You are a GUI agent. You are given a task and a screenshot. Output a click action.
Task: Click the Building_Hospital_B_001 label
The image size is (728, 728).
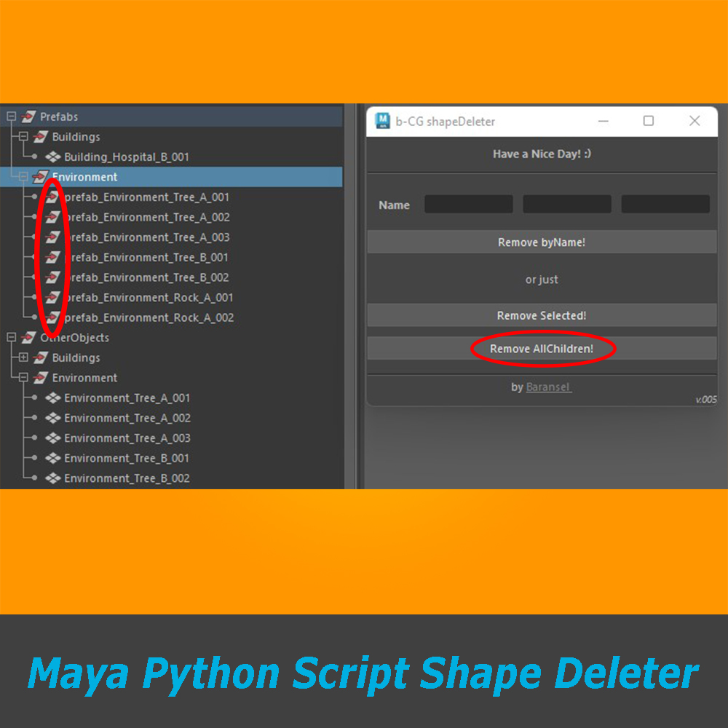point(127,157)
